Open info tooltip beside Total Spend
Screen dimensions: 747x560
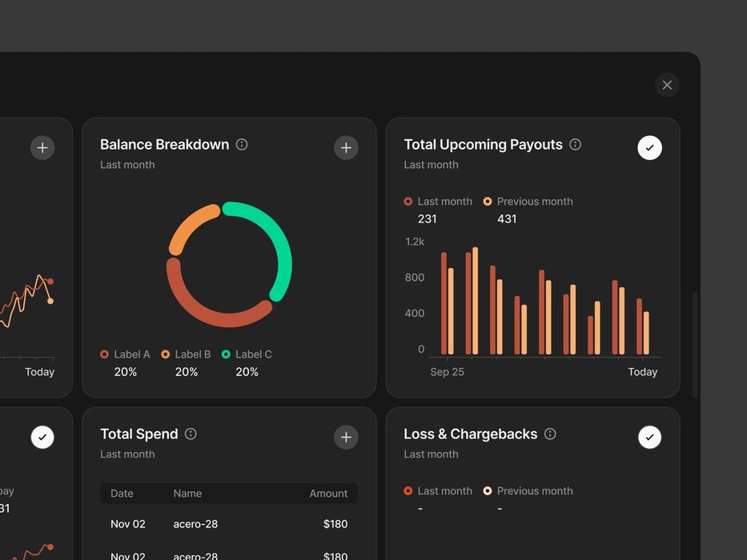(191, 434)
